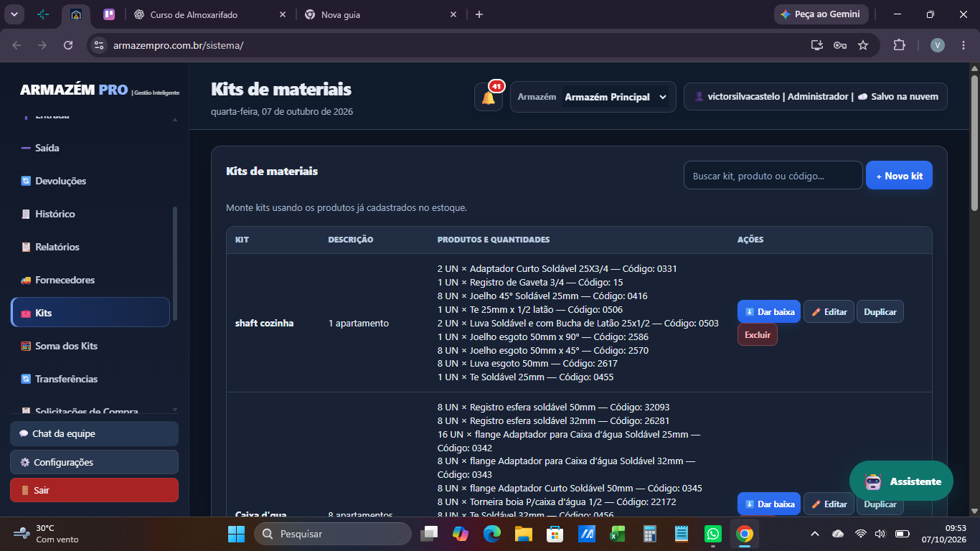
Task: Click the Assistente robot icon
Action: pos(872,481)
